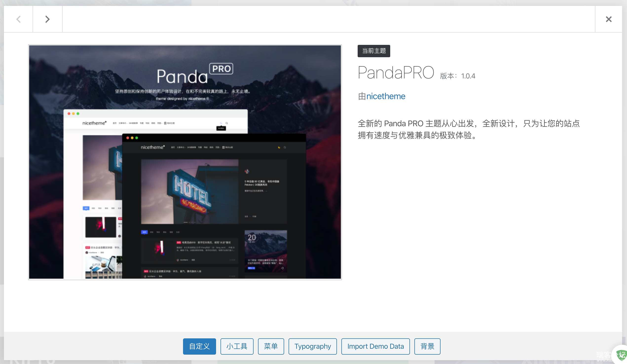Viewport: 627px width, 364px height.
Task: Click the 菜单 menu tab
Action: click(270, 346)
